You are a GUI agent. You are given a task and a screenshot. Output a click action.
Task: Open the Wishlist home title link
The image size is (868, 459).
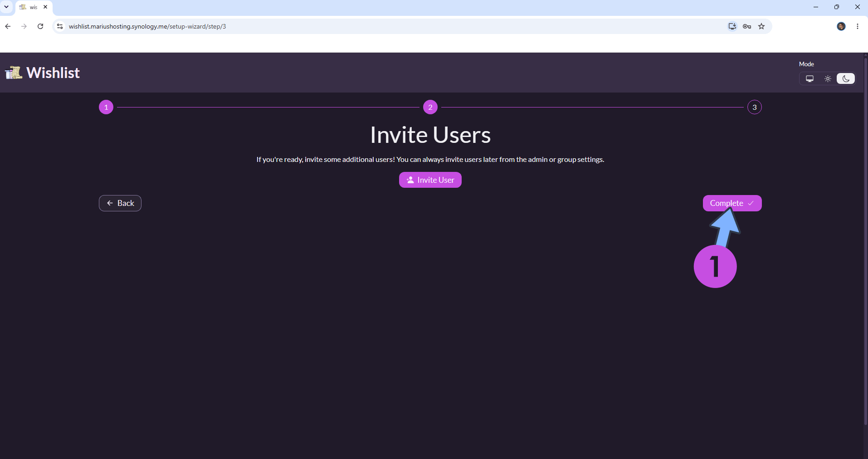point(53,73)
